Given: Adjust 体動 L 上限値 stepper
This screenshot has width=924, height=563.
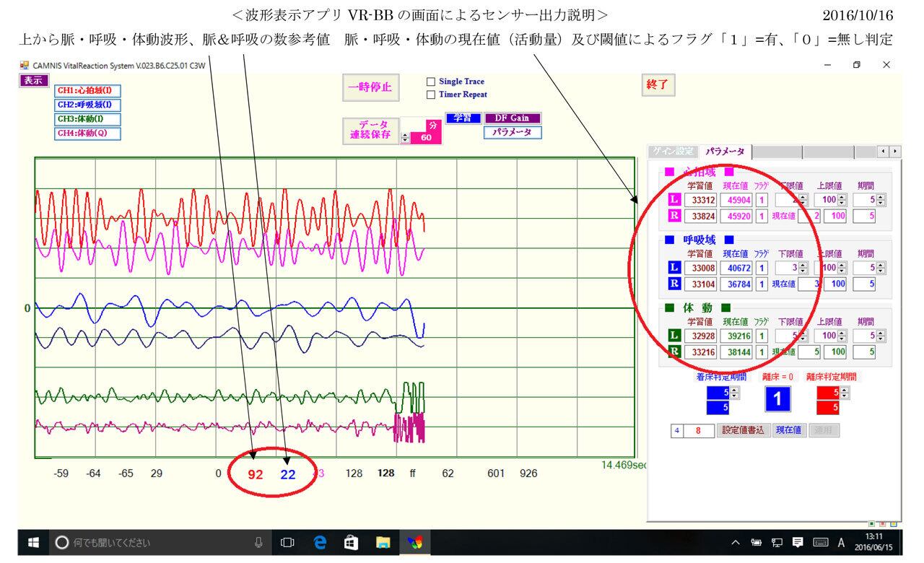Looking at the screenshot, I should [840, 336].
